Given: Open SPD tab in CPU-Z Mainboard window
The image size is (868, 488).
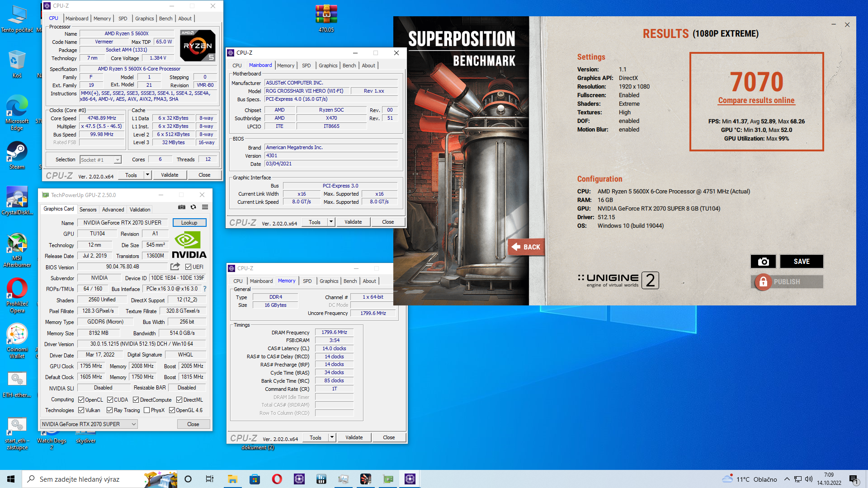Looking at the screenshot, I should coord(306,66).
